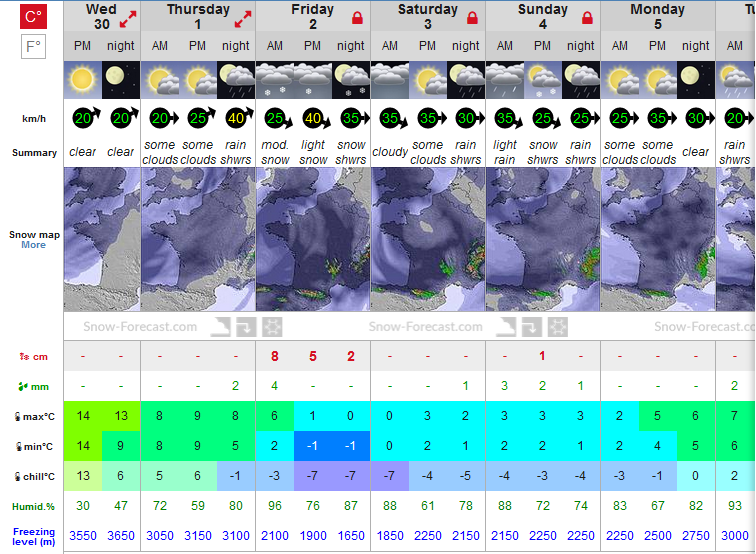Open the Friday snow map thumbnail

[313, 239]
